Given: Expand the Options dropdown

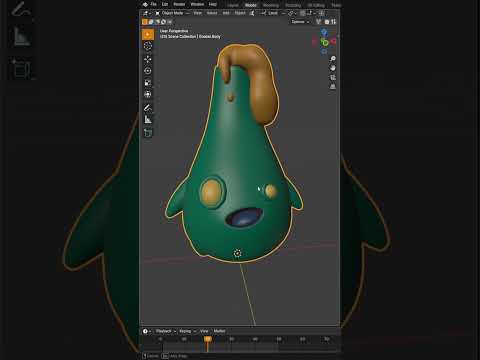Looking at the screenshot, I should pos(300,22).
